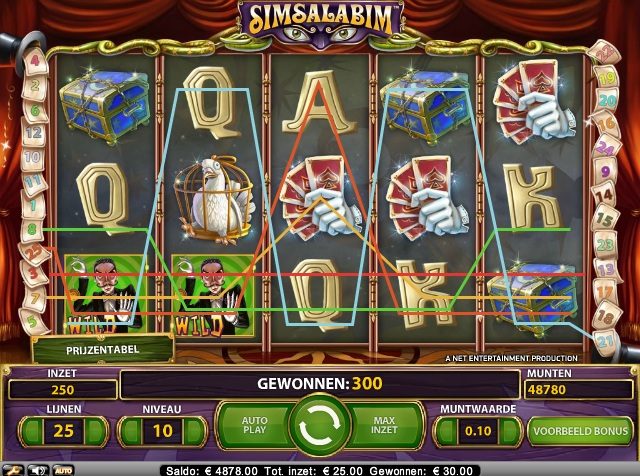Screen dimensions: 640x476
Task: Increase Muntwaarde with the right arrow
Action: pos(510,431)
